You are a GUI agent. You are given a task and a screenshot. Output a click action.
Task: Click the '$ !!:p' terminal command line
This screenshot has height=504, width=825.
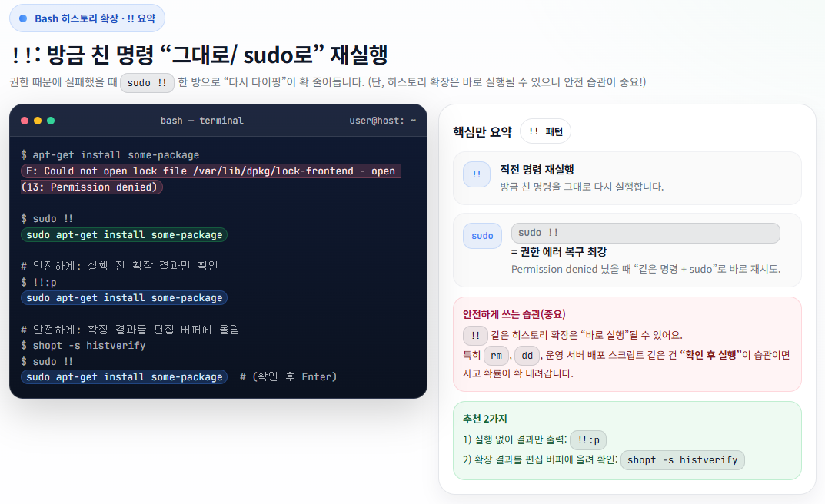coord(38,282)
